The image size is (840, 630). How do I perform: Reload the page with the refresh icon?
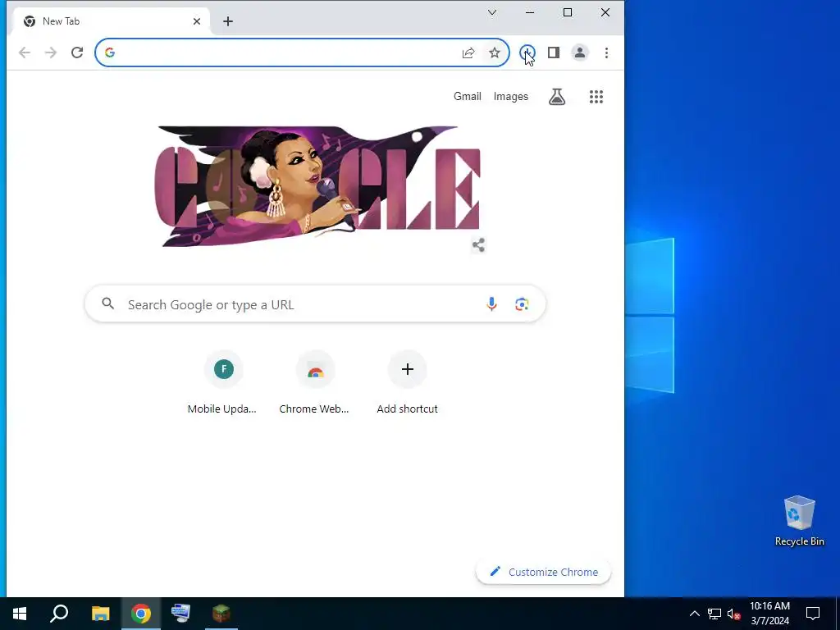(x=77, y=52)
